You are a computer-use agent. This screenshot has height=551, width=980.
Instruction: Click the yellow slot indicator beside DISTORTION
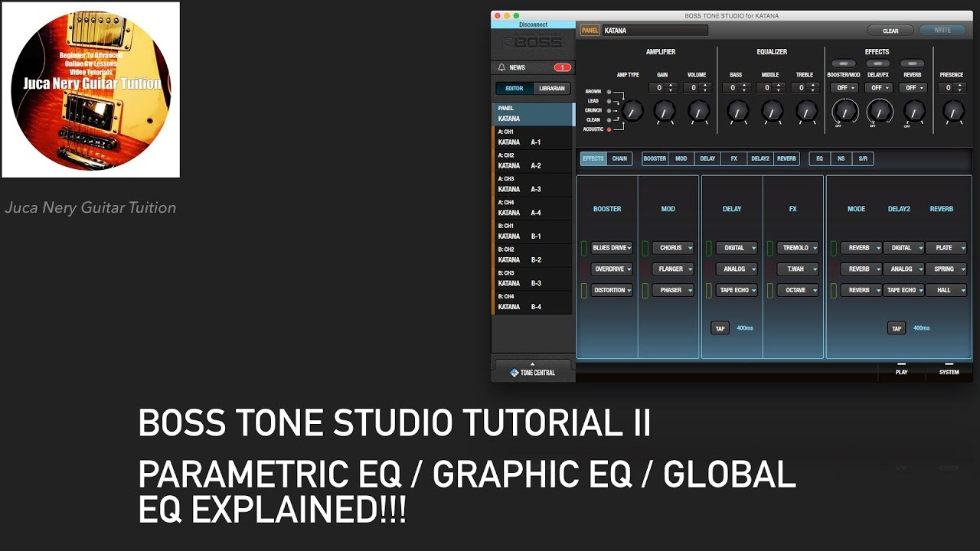[x=583, y=290]
